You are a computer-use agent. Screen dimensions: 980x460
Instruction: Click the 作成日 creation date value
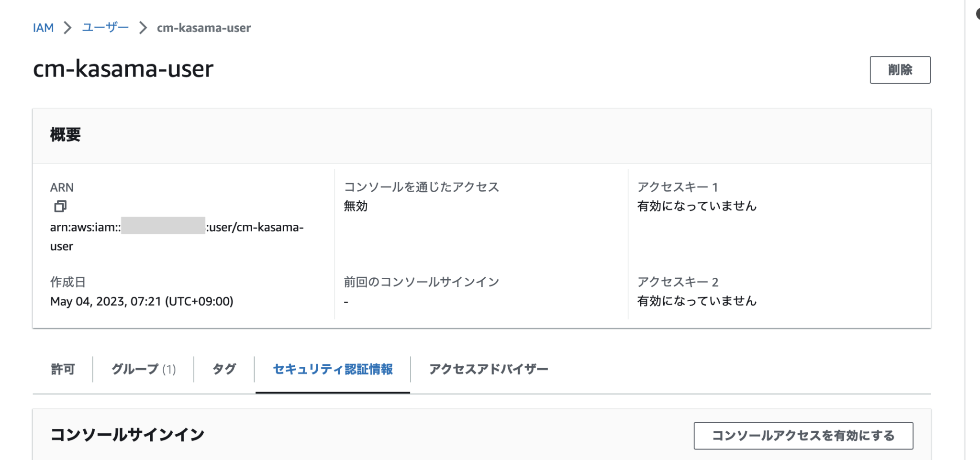point(142,301)
